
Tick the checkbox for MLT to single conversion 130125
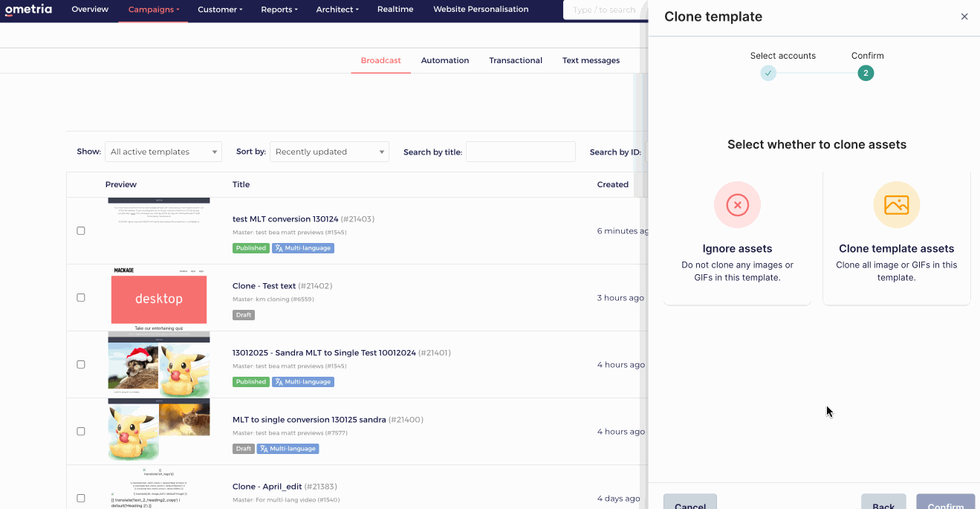pos(81,431)
